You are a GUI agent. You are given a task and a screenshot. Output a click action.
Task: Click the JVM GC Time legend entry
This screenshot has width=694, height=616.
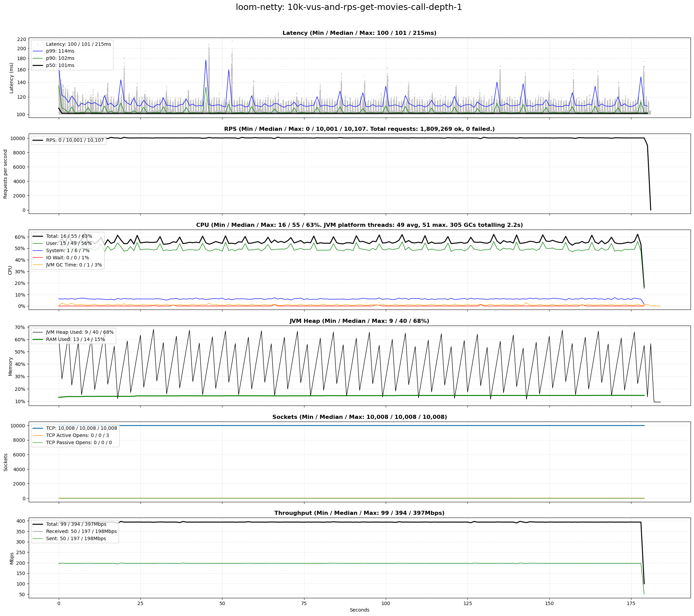click(x=74, y=265)
